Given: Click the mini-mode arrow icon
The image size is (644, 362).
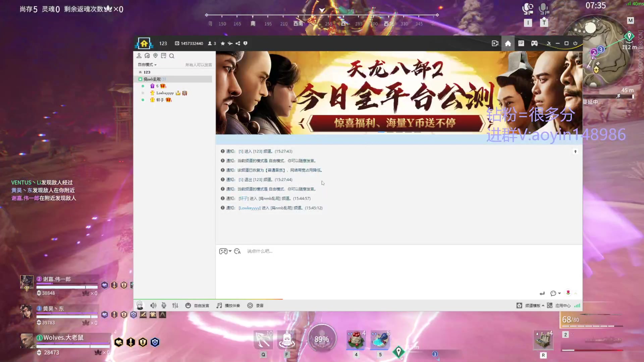Looking at the screenshot, I should coord(549,44).
